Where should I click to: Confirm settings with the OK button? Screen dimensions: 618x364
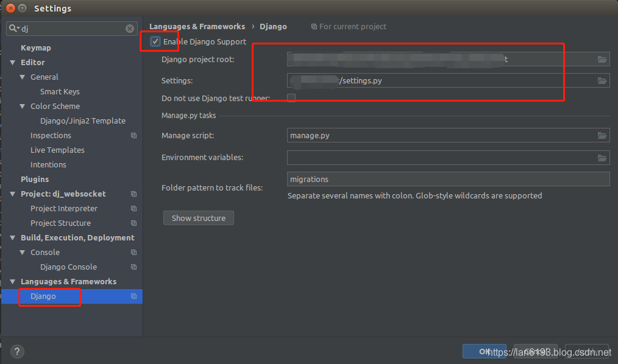(485, 351)
